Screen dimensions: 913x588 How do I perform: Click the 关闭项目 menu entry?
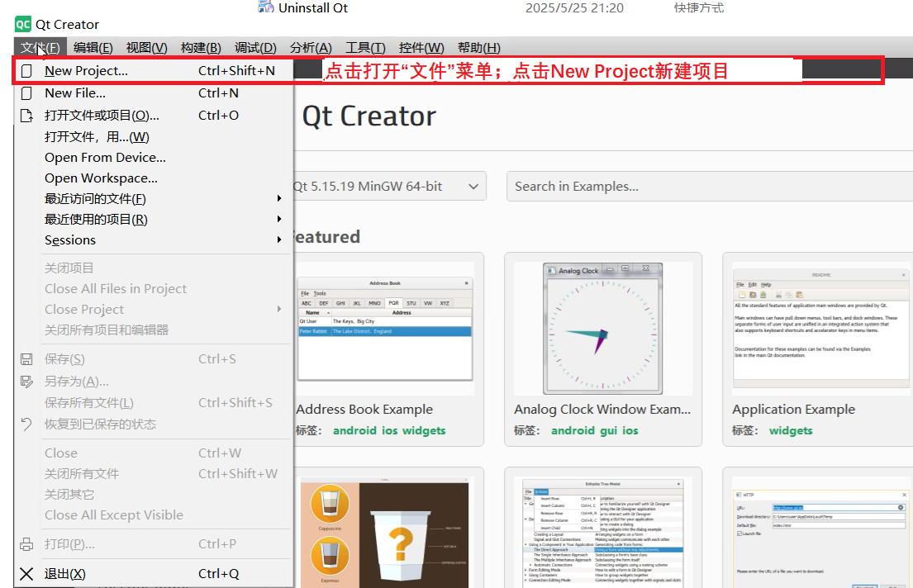pos(155,268)
